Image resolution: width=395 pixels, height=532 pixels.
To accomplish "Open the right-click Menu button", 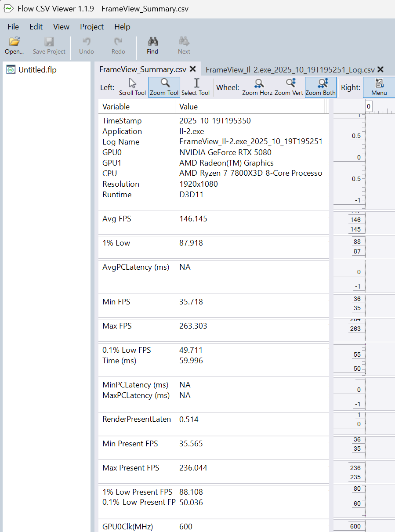I will (379, 87).
